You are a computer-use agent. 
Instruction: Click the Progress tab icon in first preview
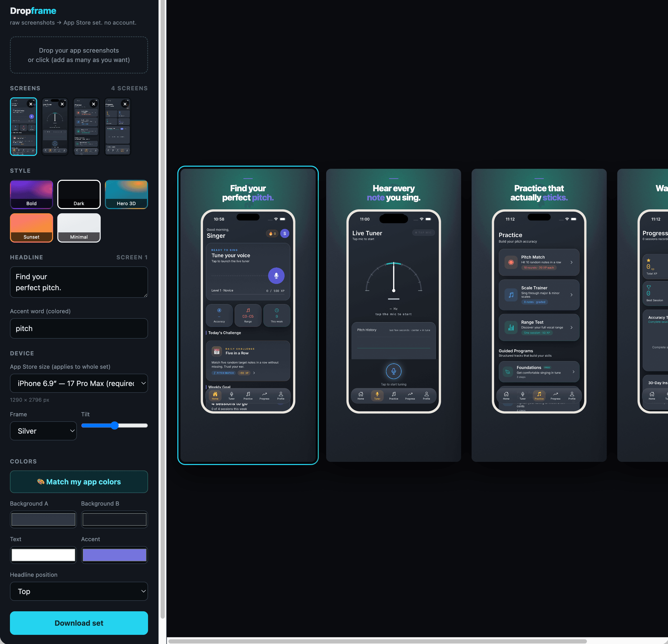click(264, 394)
